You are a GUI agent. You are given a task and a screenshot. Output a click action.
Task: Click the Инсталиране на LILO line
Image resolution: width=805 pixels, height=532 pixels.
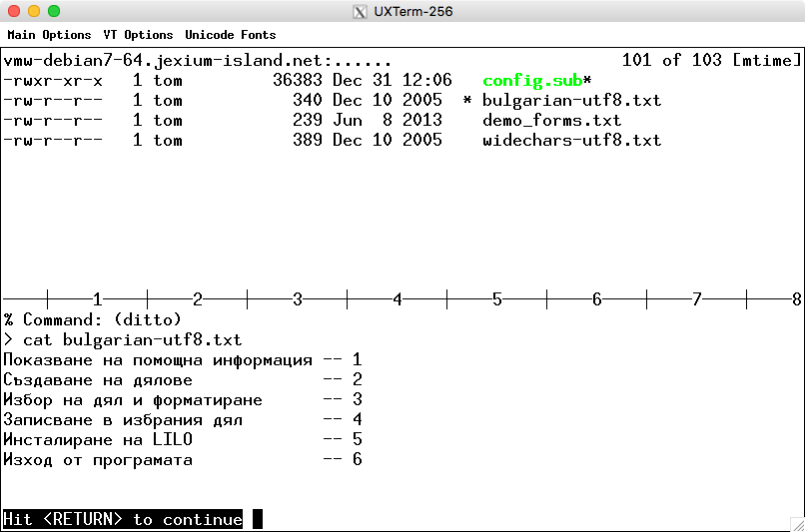pos(98,439)
